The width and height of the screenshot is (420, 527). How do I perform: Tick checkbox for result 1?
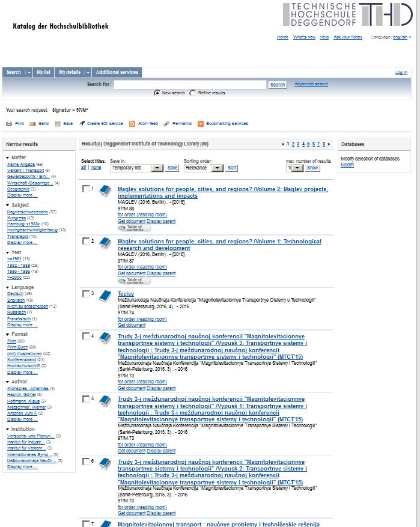pos(86,189)
